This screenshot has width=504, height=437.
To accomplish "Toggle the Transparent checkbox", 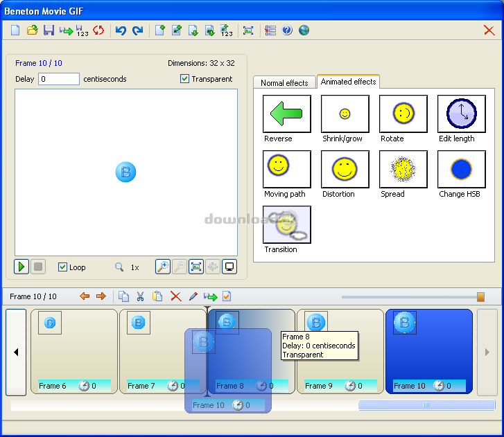I will tap(184, 79).
